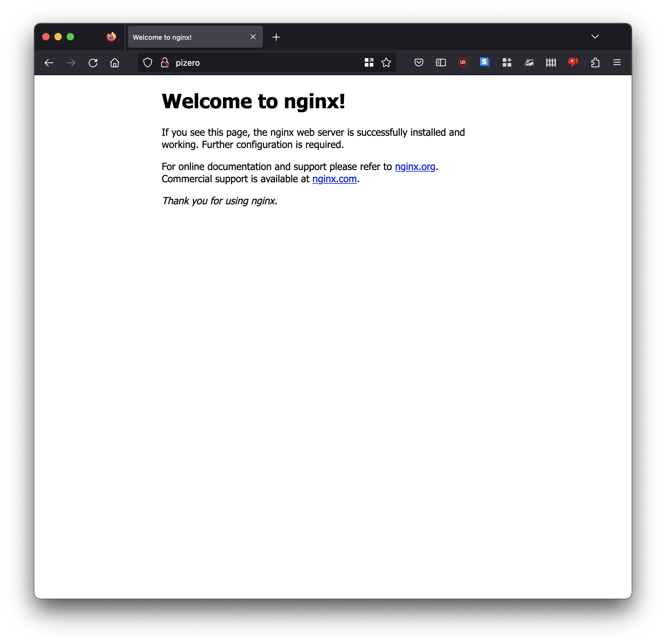Open a new tab with plus
666x644 pixels.
276,37
